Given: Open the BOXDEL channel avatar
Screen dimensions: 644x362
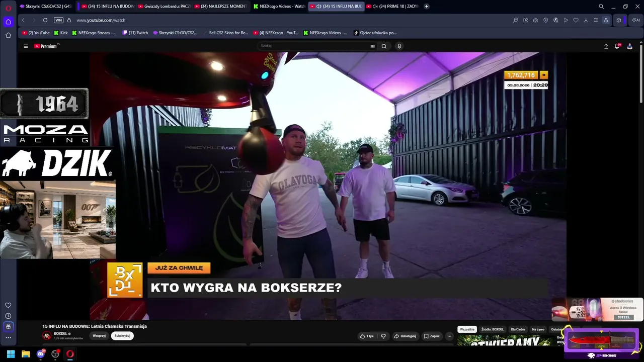Looking at the screenshot, I should [x=47, y=336].
